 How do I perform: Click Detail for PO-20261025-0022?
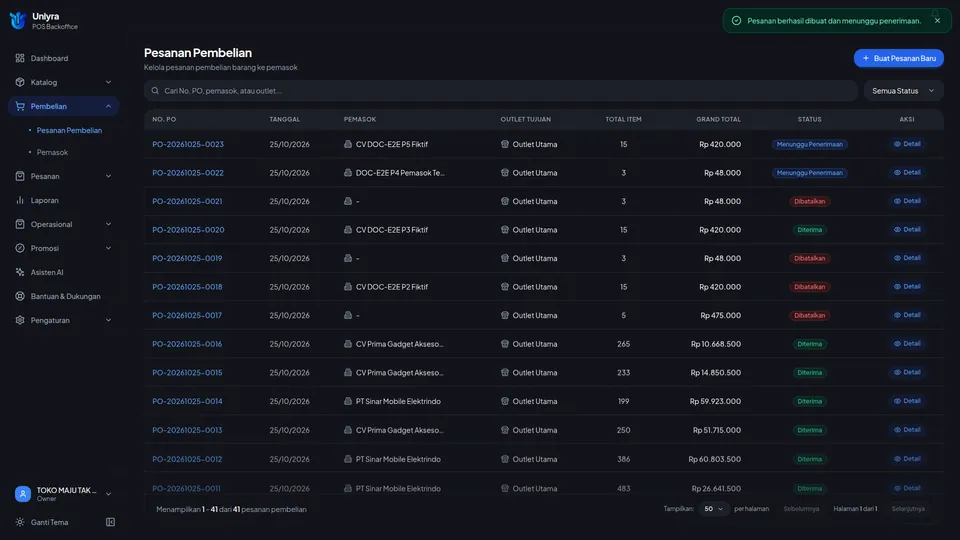coord(907,173)
